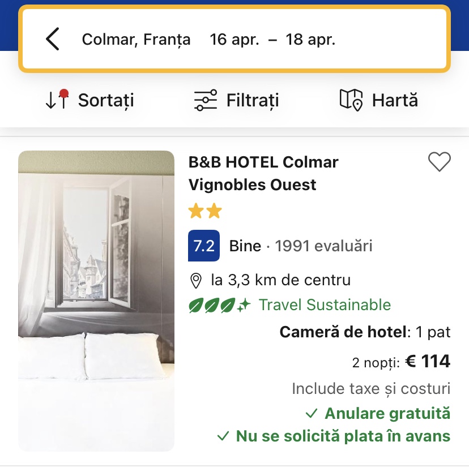Open the Sortați sorting options

106,100
